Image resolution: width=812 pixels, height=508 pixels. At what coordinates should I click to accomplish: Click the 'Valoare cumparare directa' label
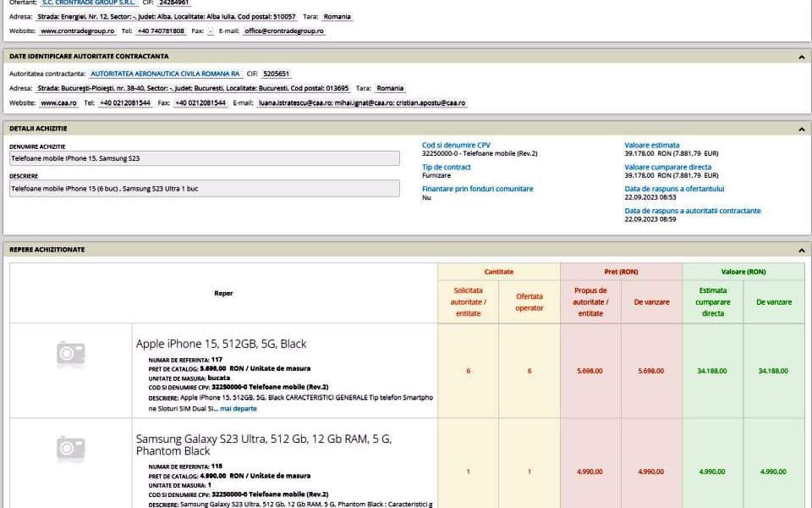(668, 168)
